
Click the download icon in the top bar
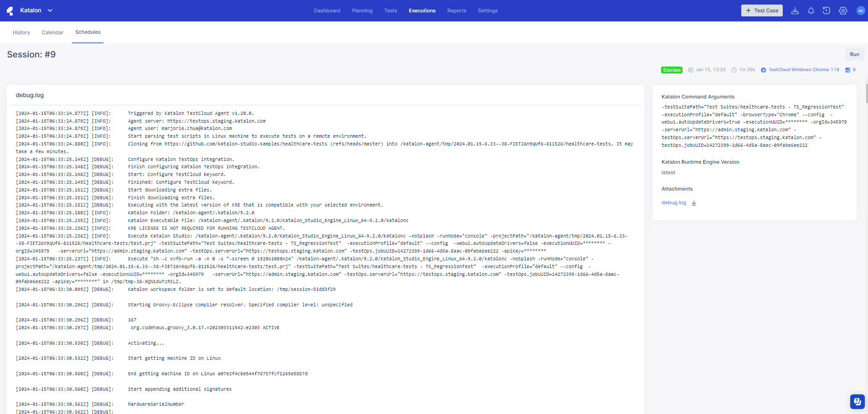[x=796, y=10]
